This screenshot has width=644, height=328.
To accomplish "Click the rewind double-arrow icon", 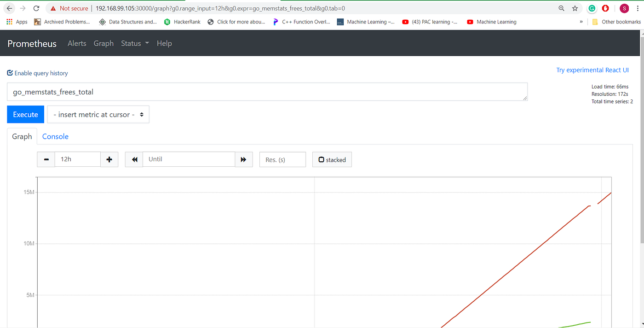I will [x=133, y=159].
